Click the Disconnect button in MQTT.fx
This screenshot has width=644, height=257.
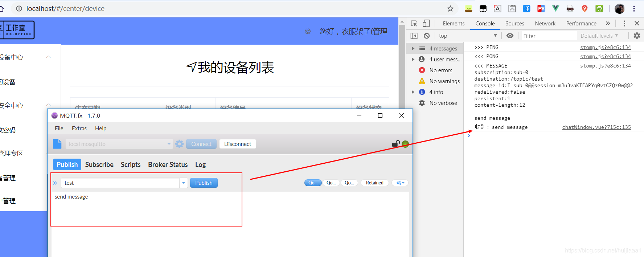(238, 144)
